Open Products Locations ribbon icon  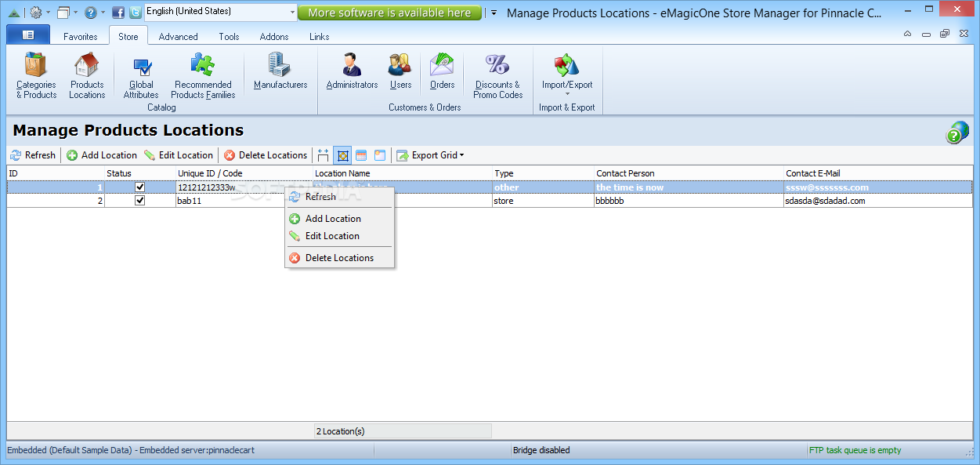(87, 76)
